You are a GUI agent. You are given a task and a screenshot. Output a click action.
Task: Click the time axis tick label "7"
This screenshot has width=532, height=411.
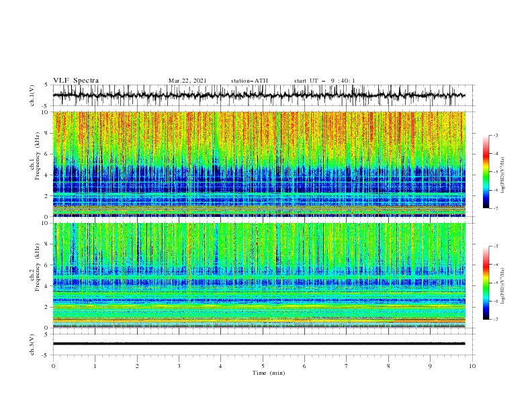point(346,366)
